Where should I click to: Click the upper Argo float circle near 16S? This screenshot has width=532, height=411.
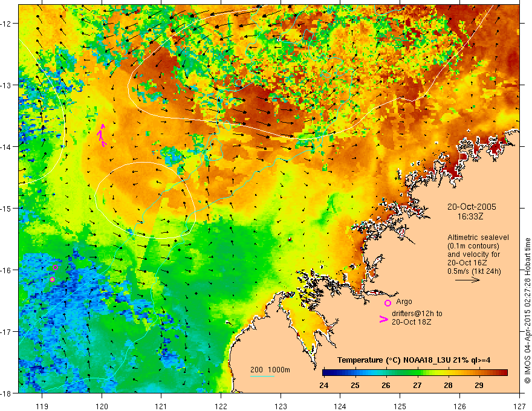tap(55, 267)
